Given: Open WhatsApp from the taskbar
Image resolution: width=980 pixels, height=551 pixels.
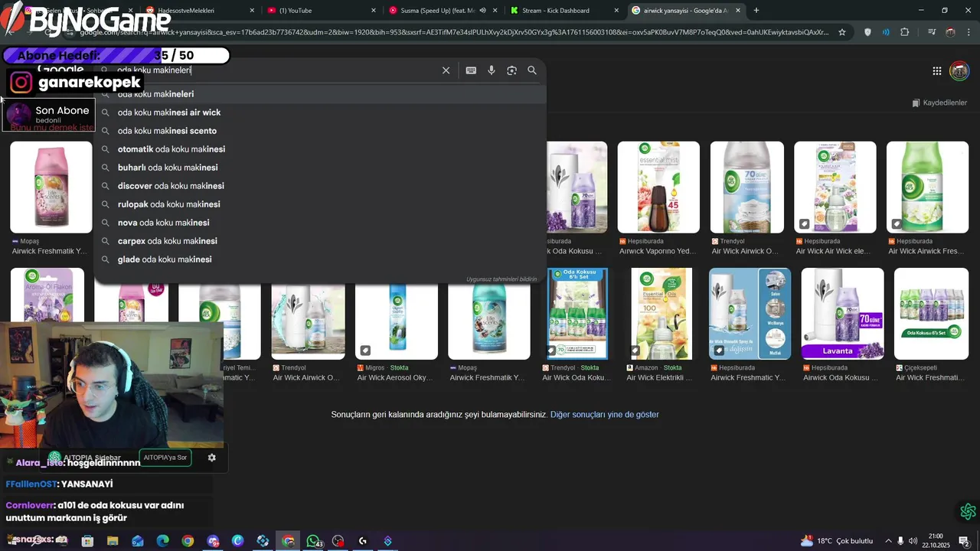Looking at the screenshot, I should (312, 541).
